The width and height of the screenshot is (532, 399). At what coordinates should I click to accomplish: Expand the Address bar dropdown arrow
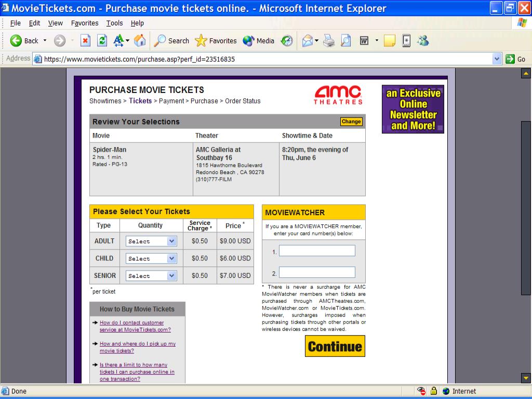(x=497, y=59)
